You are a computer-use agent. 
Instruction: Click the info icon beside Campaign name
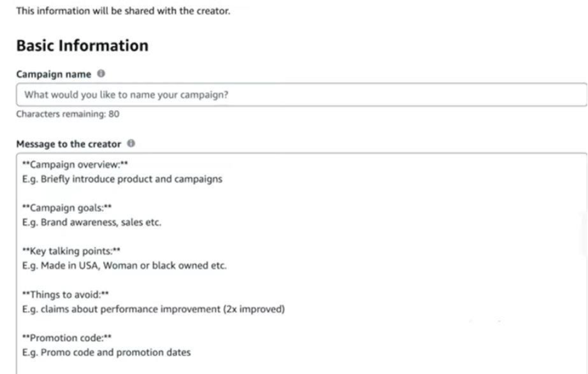101,73
